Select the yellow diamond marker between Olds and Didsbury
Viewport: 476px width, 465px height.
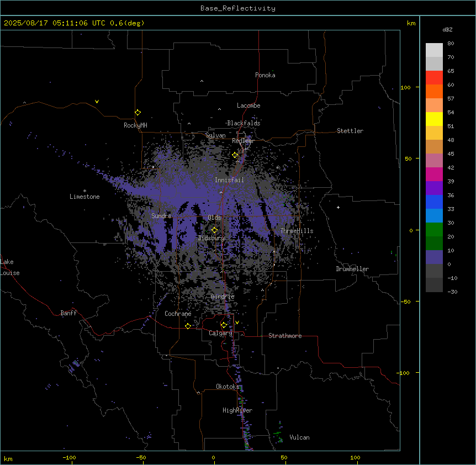pos(215,230)
